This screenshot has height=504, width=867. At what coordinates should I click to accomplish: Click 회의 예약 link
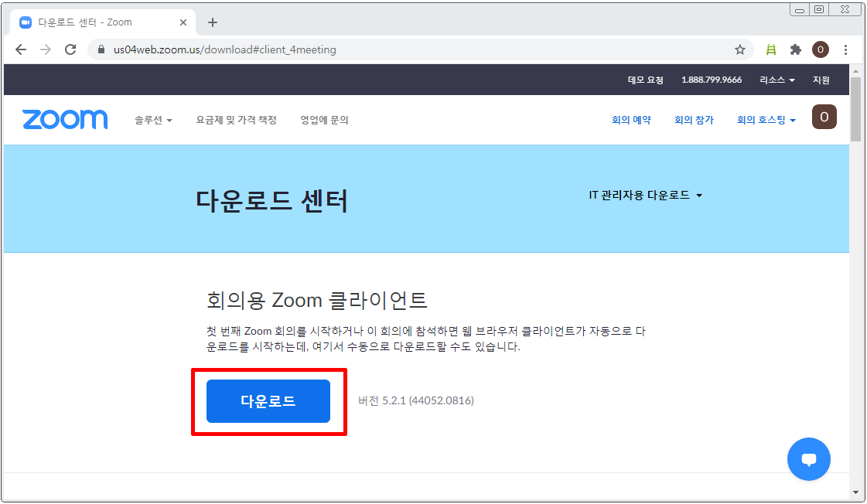(631, 120)
